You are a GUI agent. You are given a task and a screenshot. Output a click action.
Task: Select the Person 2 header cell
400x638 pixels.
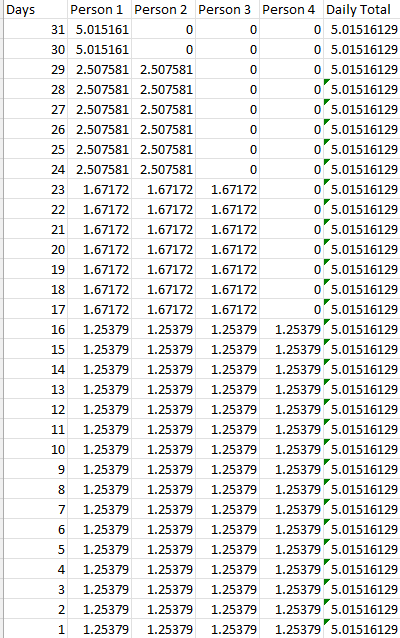163,10
